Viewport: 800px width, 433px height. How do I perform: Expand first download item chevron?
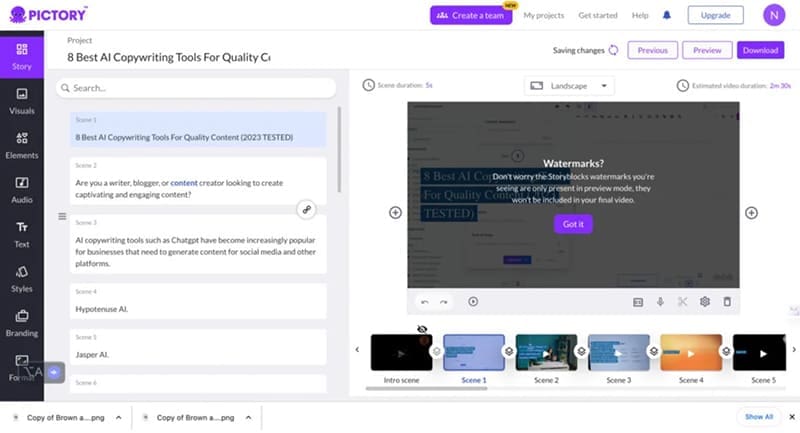(x=118, y=417)
